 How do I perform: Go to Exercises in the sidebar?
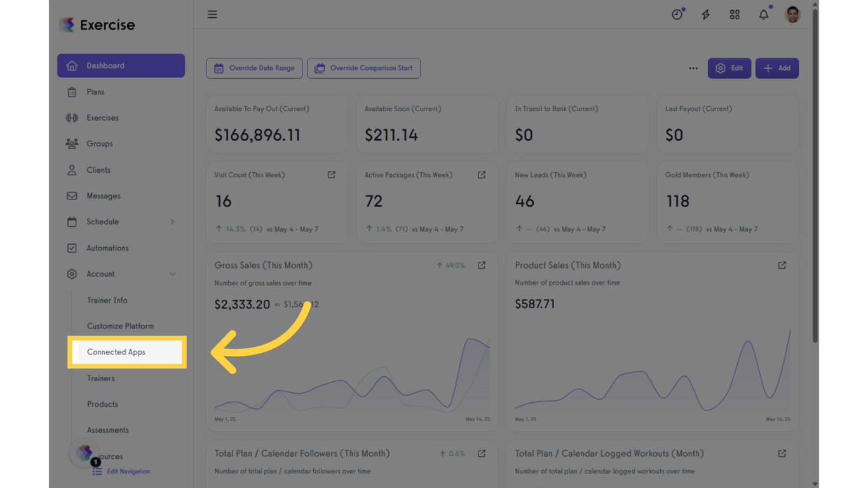(102, 118)
